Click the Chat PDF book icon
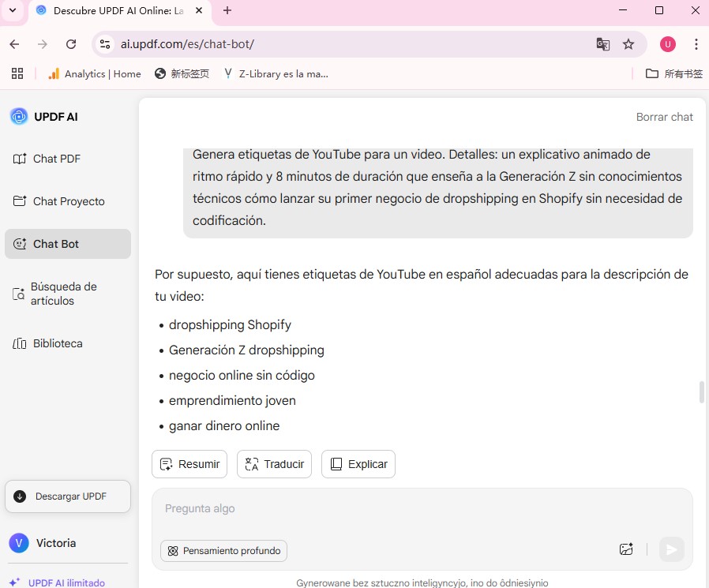This screenshot has width=709, height=588. tap(20, 159)
